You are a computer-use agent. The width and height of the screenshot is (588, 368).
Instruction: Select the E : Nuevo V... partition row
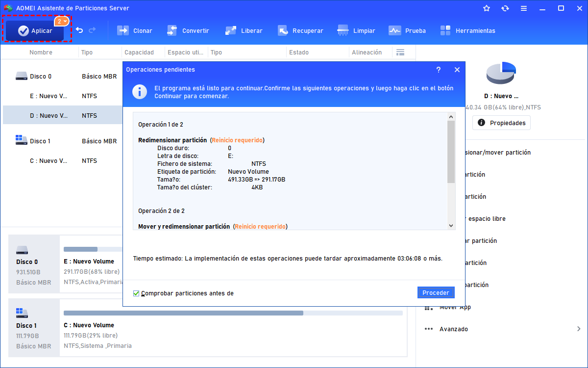(x=63, y=96)
